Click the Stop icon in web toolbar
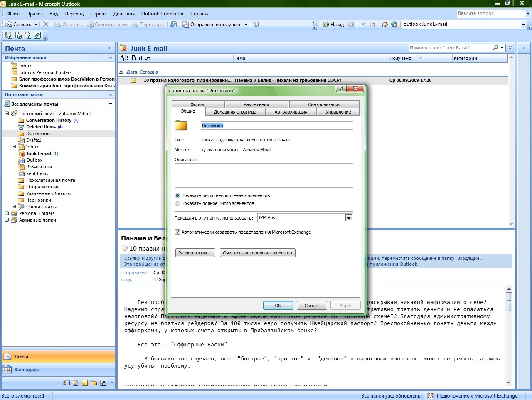Screen dimensions: 532x400 [363, 25]
